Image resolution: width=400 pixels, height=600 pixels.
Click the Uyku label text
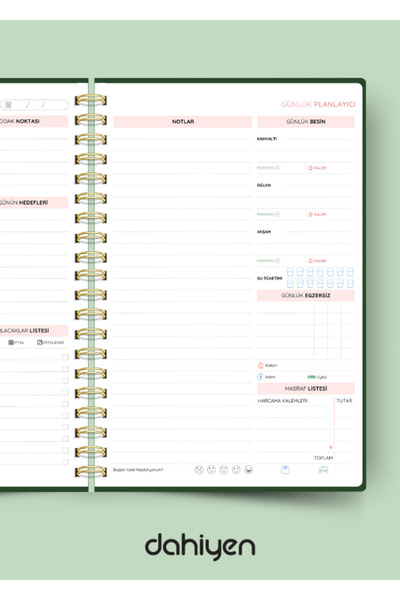[x=322, y=377]
